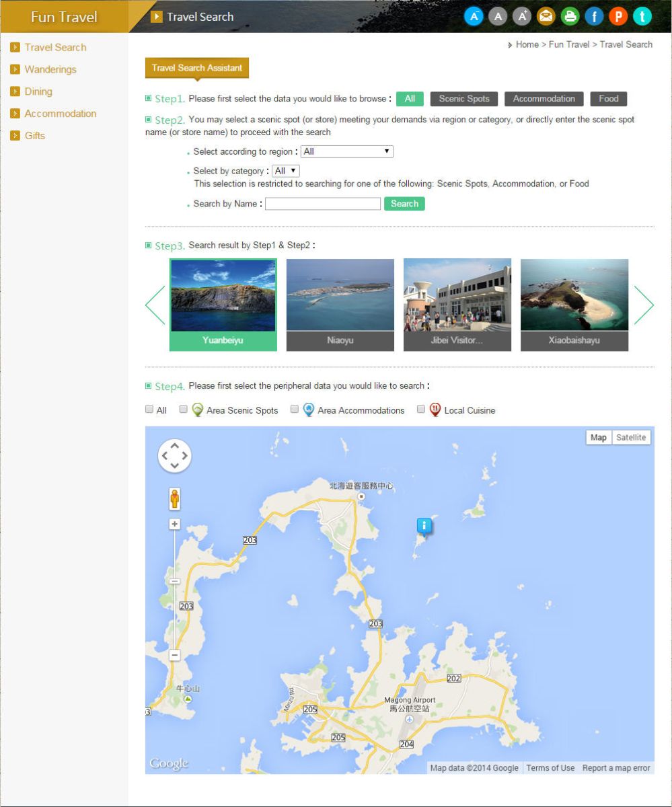Filter data by Accommodation button
The width and height of the screenshot is (672, 807).
pyautogui.click(x=544, y=99)
